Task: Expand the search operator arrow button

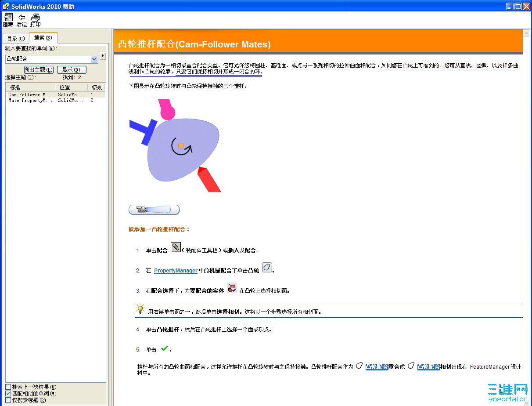Action: point(103,56)
